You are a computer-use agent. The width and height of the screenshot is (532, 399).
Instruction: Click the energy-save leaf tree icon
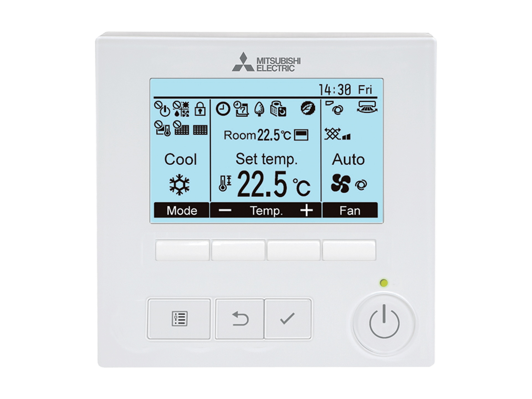tap(260, 109)
